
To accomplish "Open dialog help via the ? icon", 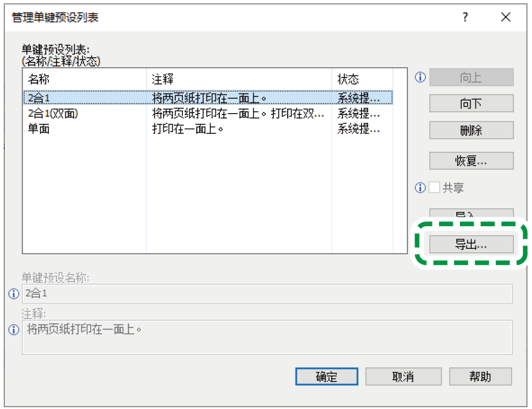I will click(464, 17).
